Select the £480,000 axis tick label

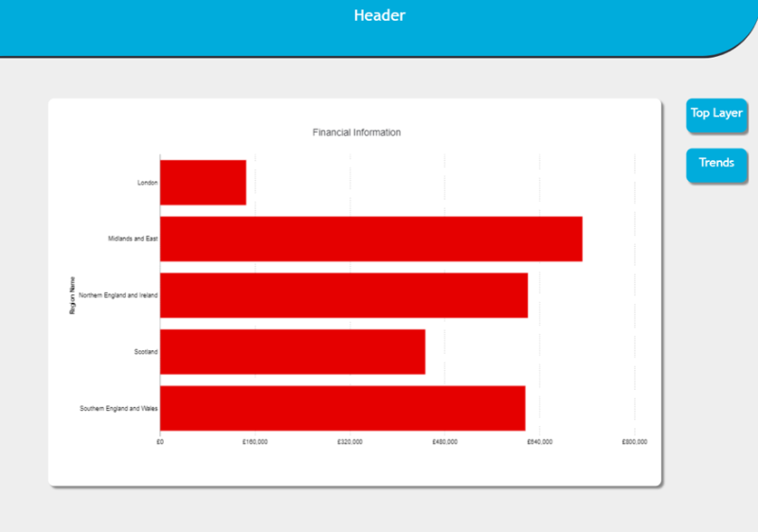pos(444,442)
